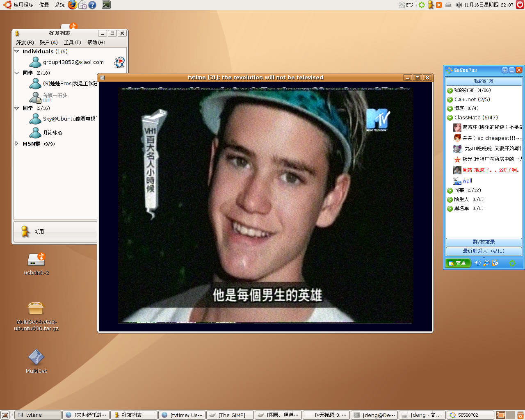Switch to the 好友列表 taskbar button

[134, 415]
